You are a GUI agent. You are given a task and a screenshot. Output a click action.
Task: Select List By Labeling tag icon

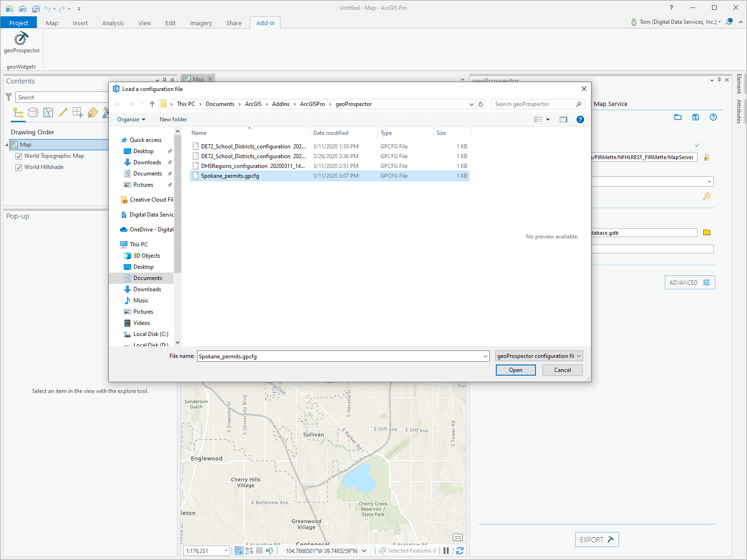coord(93,112)
